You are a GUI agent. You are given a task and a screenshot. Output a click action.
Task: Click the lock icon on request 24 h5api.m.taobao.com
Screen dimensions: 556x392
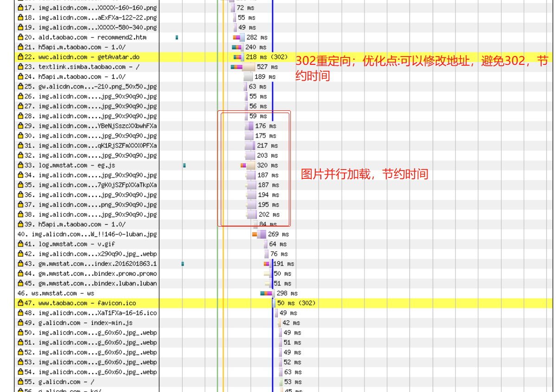(x=20, y=76)
